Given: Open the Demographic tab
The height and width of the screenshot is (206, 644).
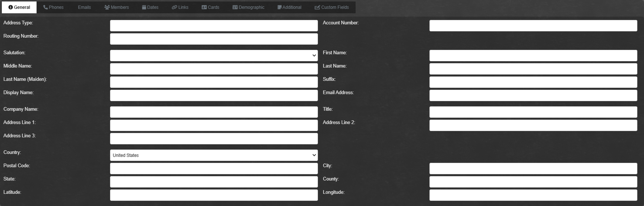Looking at the screenshot, I should [x=249, y=7].
